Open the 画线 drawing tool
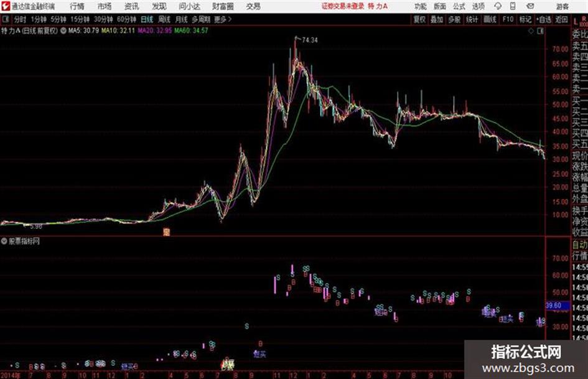This screenshot has width=588, height=379. tap(490, 19)
